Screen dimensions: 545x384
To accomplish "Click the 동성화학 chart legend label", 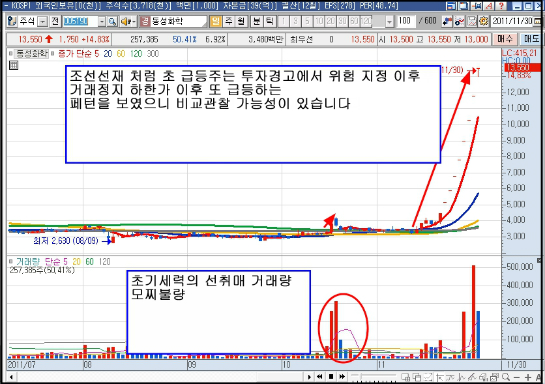I will tap(32, 54).
